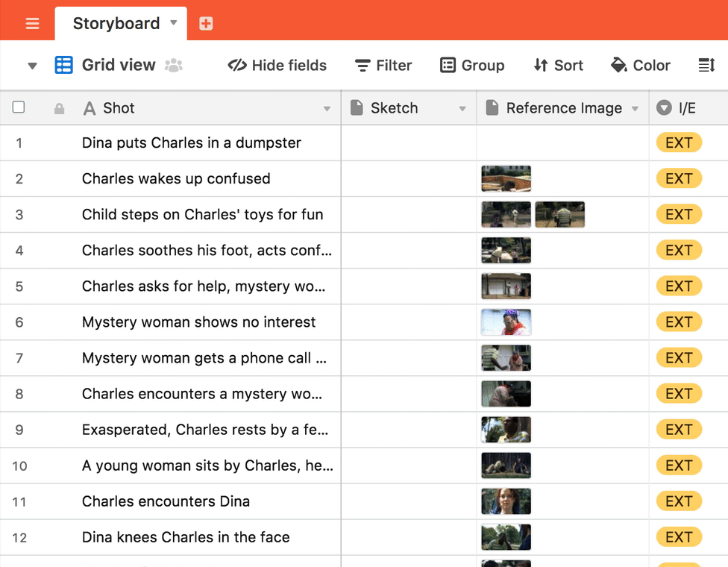Image resolution: width=728 pixels, height=567 pixels.
Task: Select cell 'Charles wakes up confused'
Action: click(x=176, y=178)
